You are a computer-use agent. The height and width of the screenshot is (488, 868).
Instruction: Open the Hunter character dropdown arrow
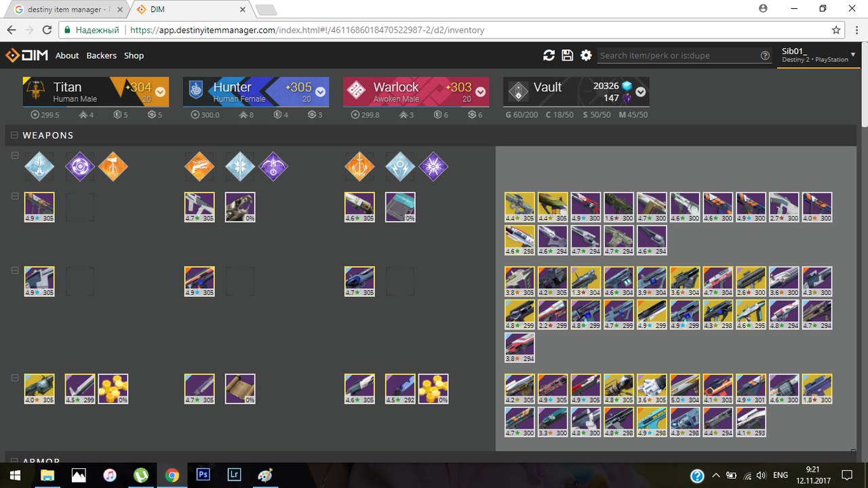coord(320,92)
